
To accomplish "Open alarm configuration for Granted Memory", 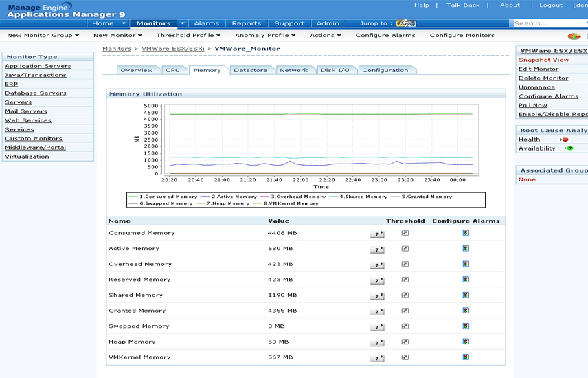I will point(466,311).
